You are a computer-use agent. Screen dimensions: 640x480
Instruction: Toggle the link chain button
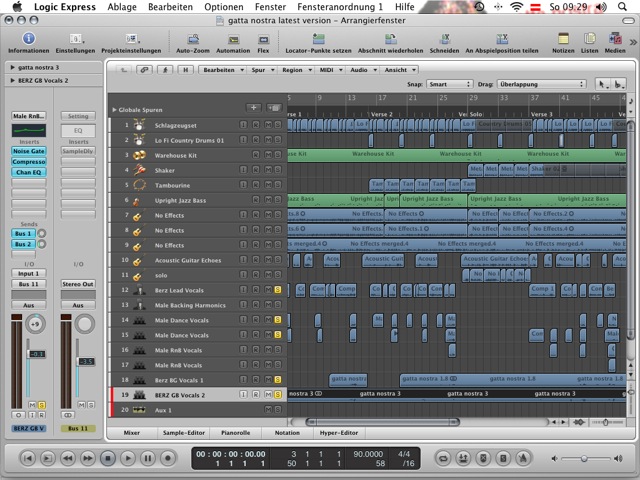tap(144, 70)
